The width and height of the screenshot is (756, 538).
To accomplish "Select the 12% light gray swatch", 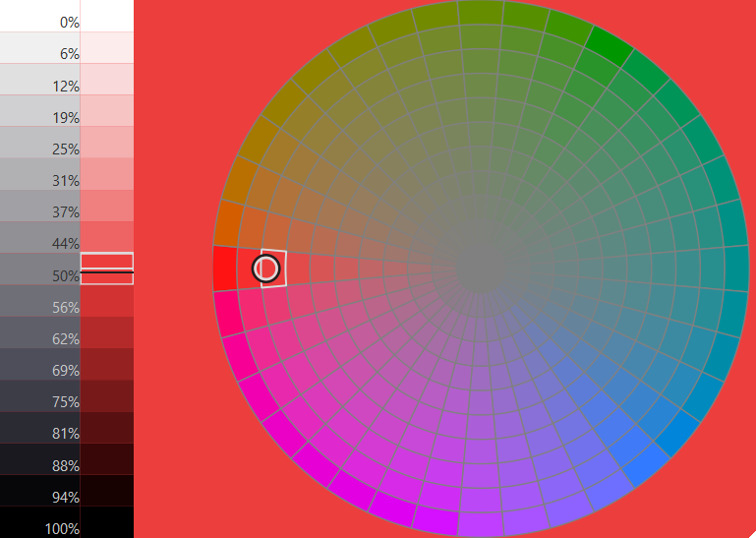I will tap(39, 81).
